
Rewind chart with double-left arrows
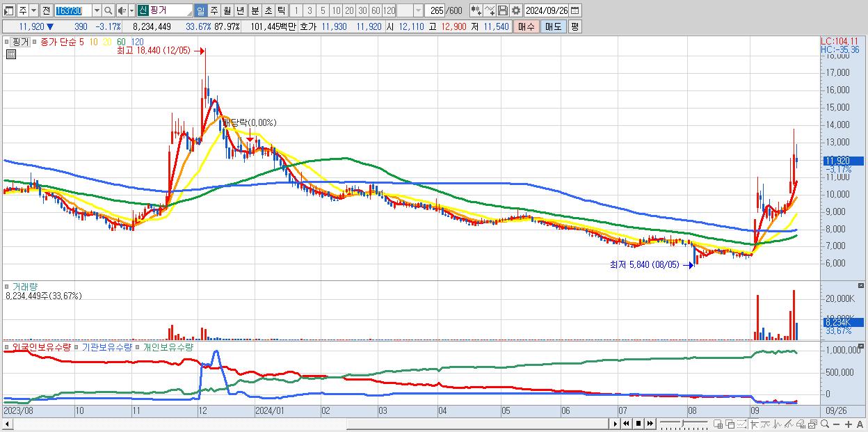626,424
